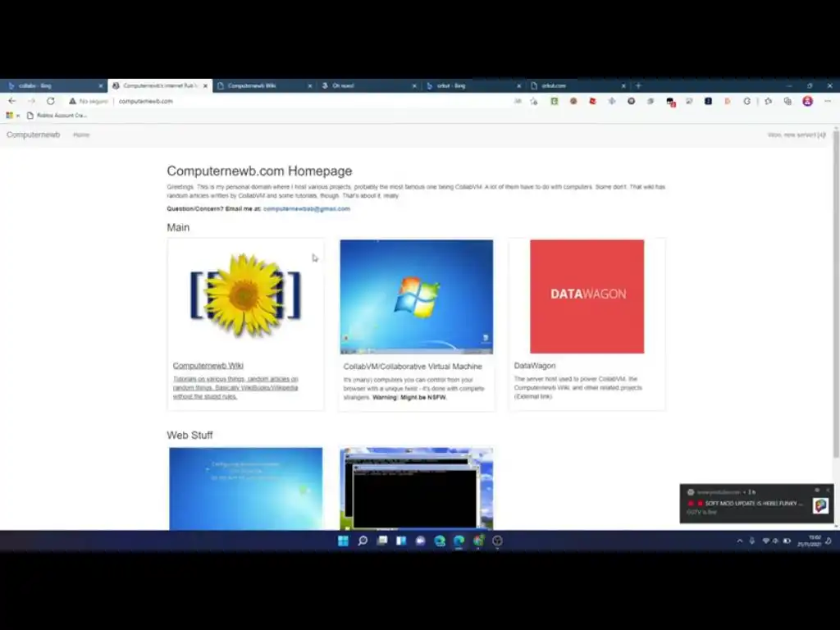The width and height of the screenshot is (840, 630).
Task: Add this page to favorites star icon
Action: (x=534, y=101)
